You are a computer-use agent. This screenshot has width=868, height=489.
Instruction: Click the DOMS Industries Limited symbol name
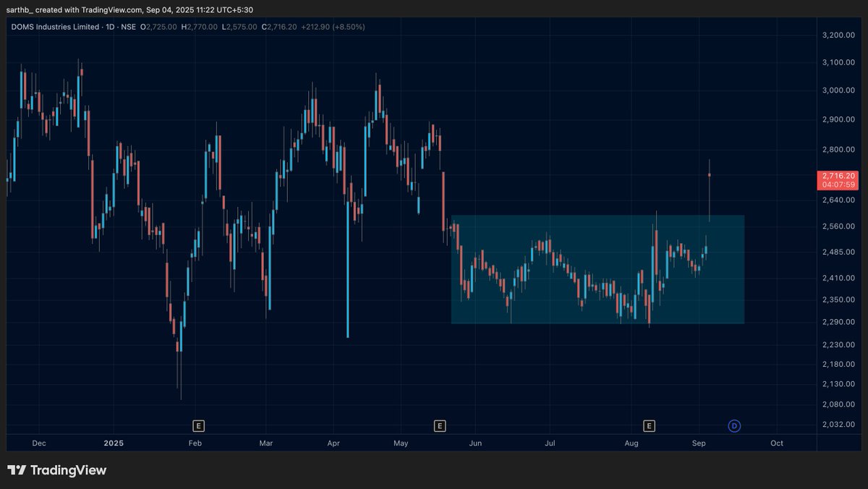click(55, 27)
